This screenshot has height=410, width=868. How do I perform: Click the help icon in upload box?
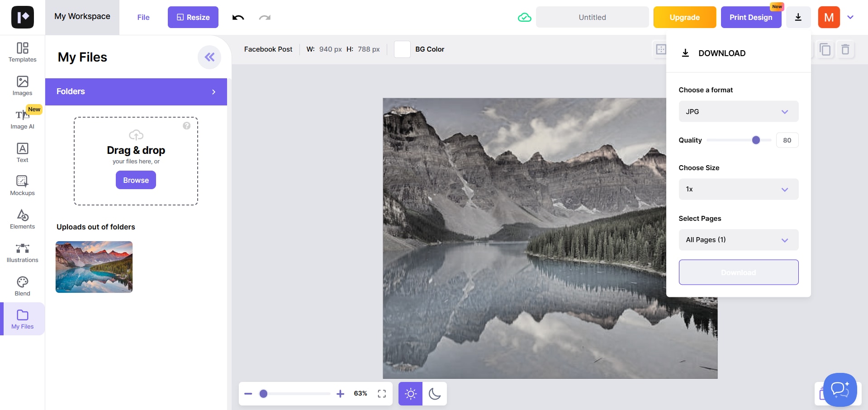pos(186,126)
